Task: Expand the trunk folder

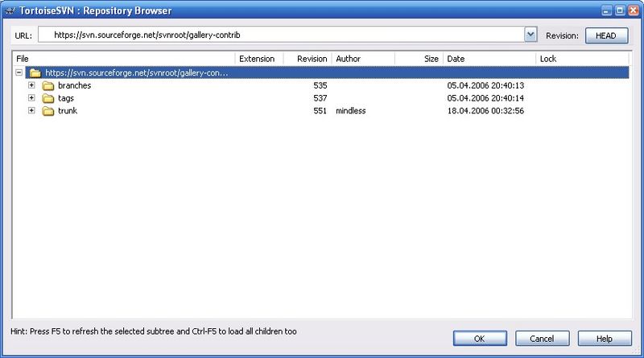Action: [31, 110]
